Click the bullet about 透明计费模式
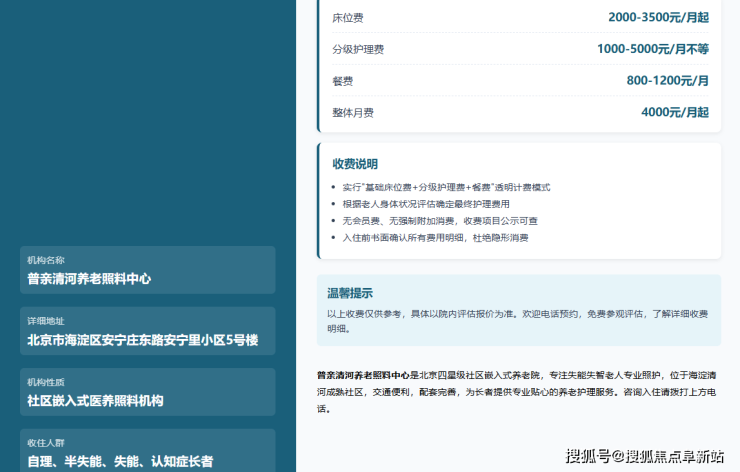 coord(446,187)
